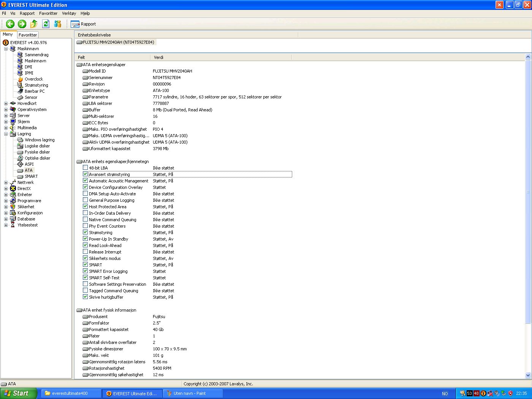Switch to the Favoritter tab
This screenshot has height=399, width=532.
coord(28,35)
